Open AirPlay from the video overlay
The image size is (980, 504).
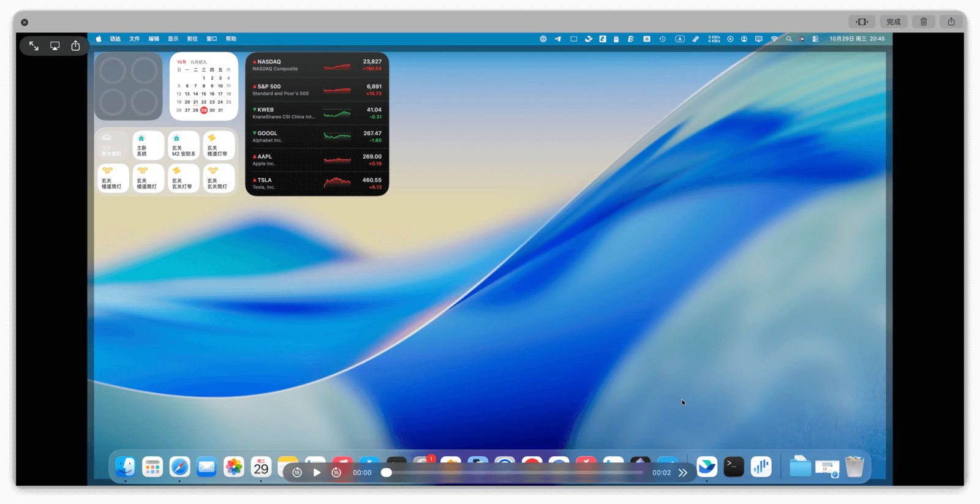[55, 46]
